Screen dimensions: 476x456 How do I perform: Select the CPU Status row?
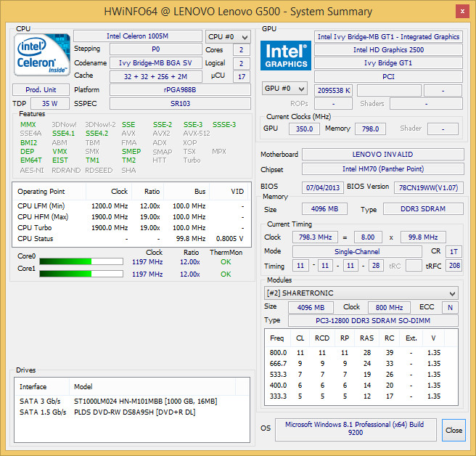[131, 239]
